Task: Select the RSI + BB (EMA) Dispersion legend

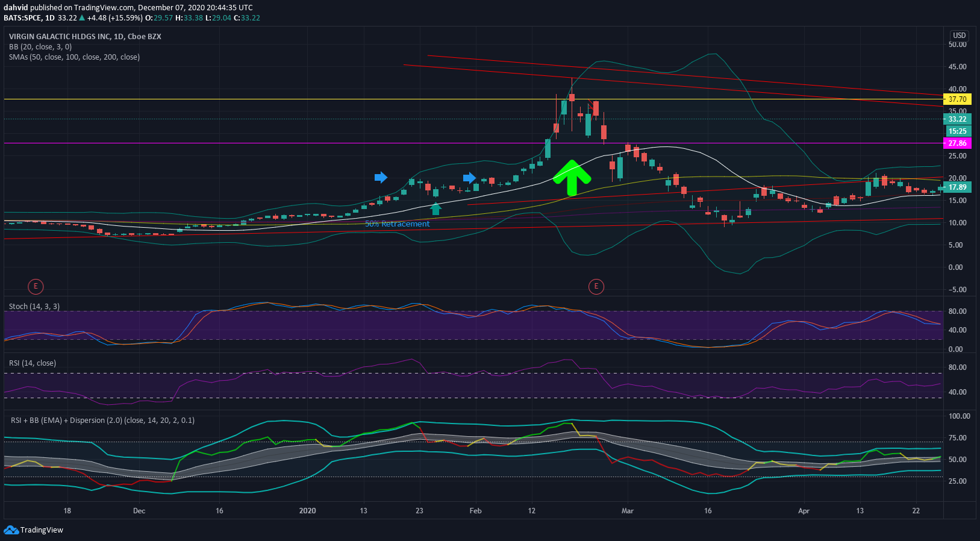Action: pos(103,421)
